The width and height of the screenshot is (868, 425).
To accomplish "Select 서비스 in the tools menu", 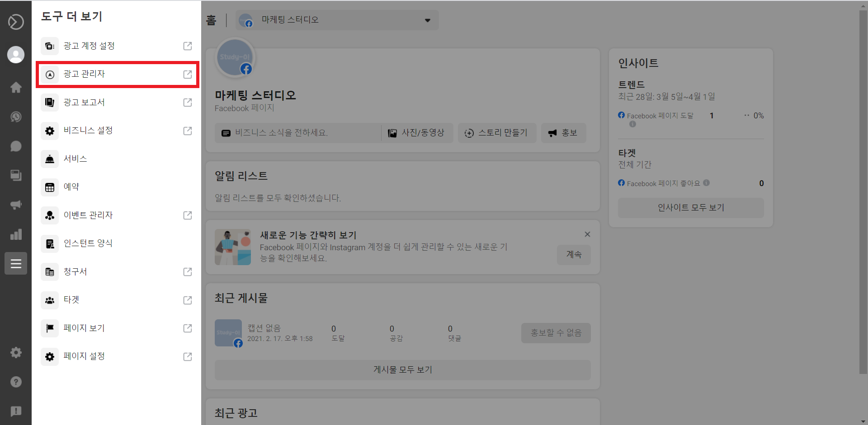I will (118, 159).
